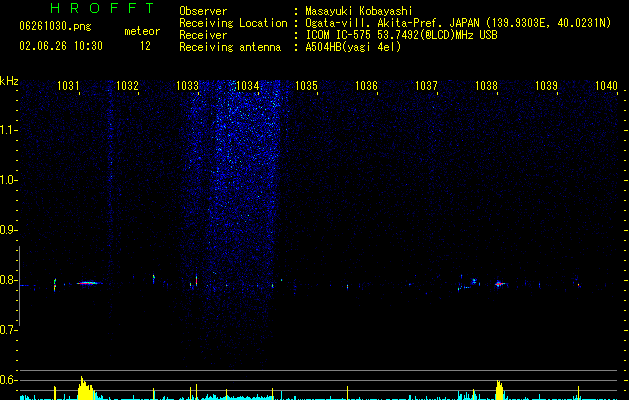Click the 1031 time axis label
This screenshot has height=400, width=629.
(x=68, y=85)
